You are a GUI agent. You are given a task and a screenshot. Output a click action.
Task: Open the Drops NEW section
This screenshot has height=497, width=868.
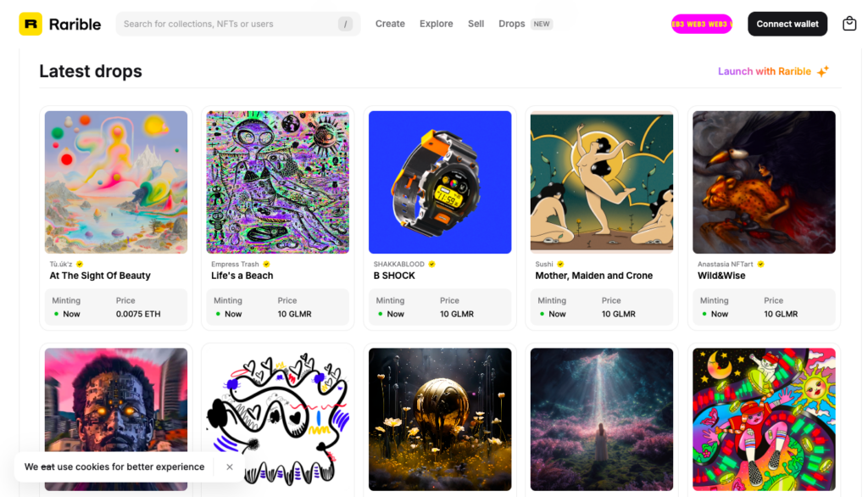[525, 24]
